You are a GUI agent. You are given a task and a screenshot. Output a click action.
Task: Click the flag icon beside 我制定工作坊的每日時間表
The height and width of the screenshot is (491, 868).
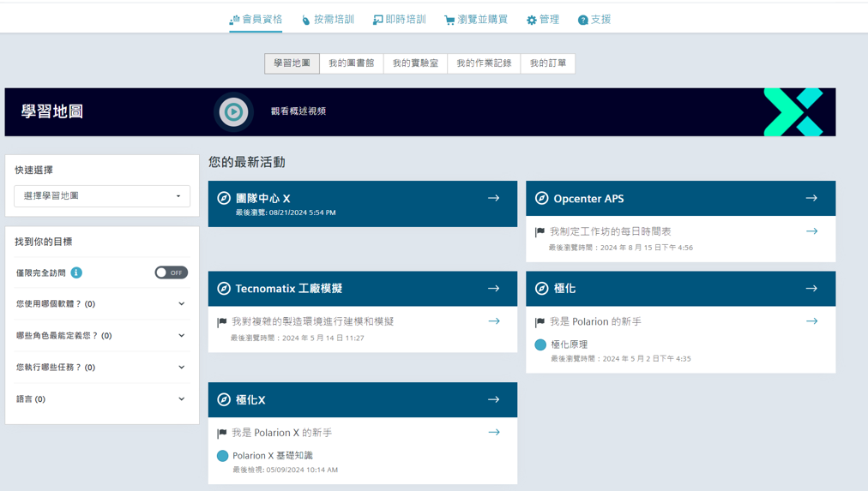click(539, 232)
